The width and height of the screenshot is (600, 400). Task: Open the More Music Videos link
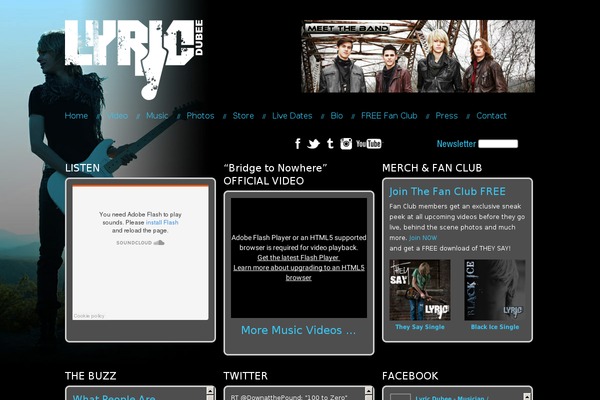(x=298, y=330)
